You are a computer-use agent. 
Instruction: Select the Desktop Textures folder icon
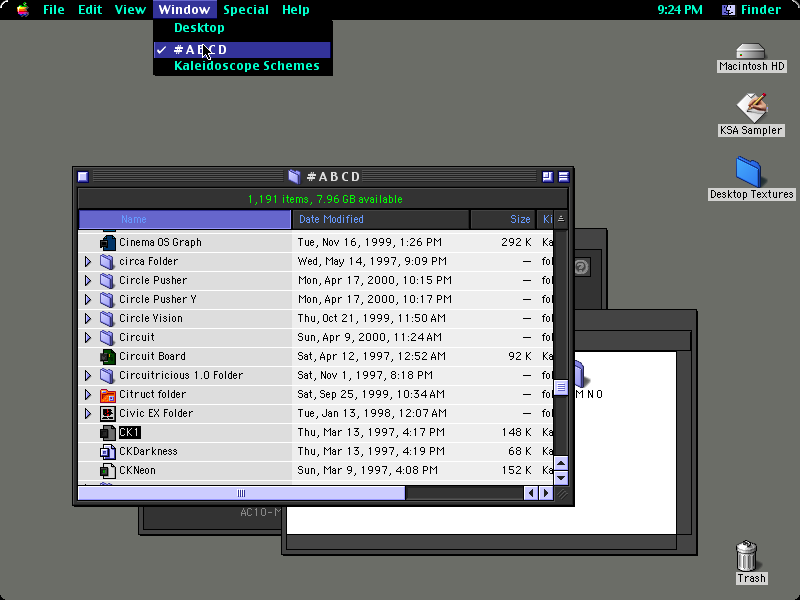click(748, 171)
